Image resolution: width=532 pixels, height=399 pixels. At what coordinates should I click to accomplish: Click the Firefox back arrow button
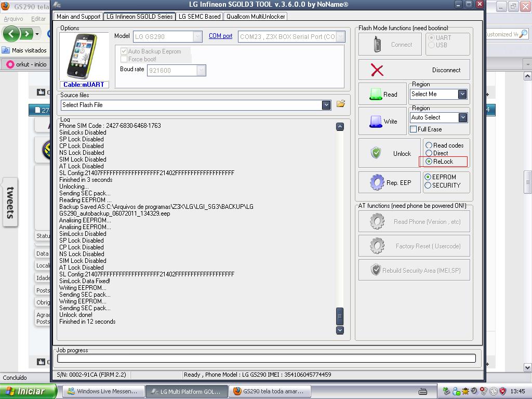11,34
